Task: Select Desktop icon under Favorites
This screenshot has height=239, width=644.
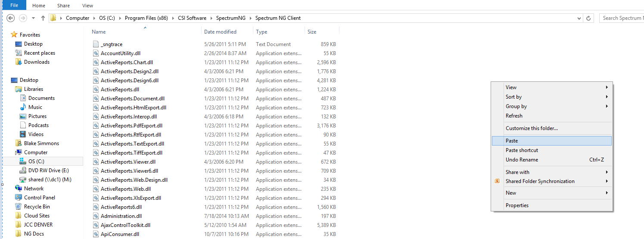Action: point(19,44)
